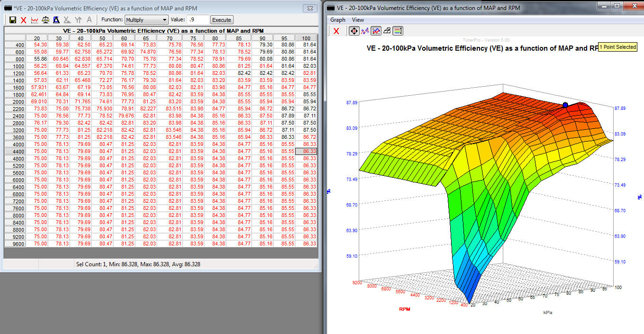Viewport: 644px width, 334px height.
Task: Select cell 82.227 in row 2200
Action: 146,108
